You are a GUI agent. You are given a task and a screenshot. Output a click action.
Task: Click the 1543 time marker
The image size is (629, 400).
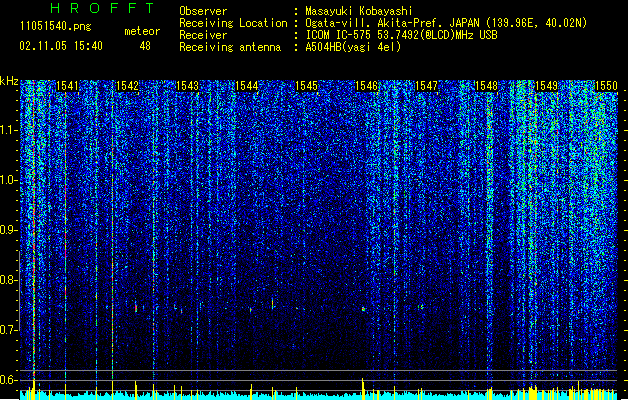187,86
